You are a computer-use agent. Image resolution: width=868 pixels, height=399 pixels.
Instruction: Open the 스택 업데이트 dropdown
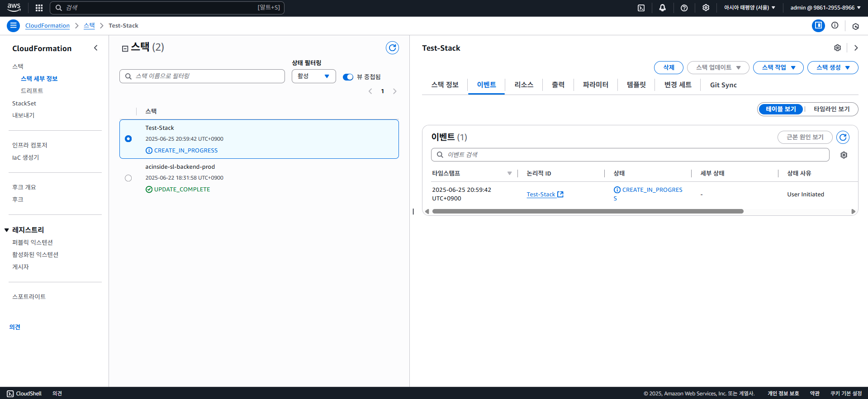click(718, 67)
